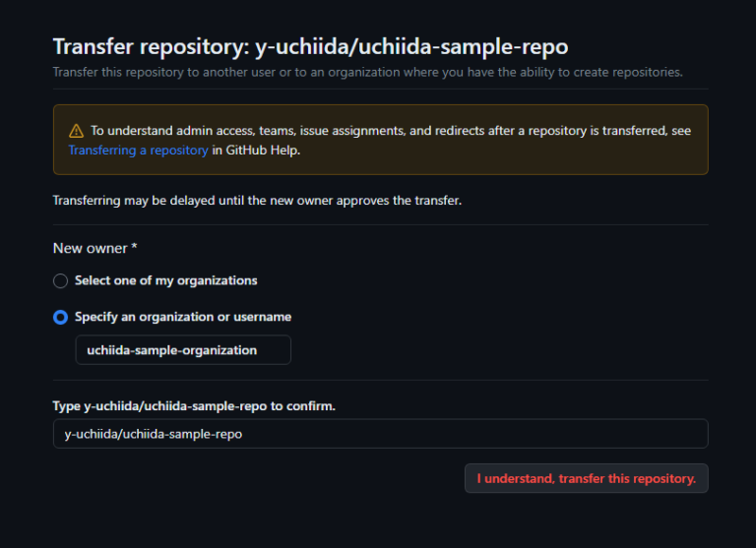The height and width of the screenshot is (548, 756).
Task: Choose the "Specify an organization or username" radio
Action: click(x=60, y=318)
